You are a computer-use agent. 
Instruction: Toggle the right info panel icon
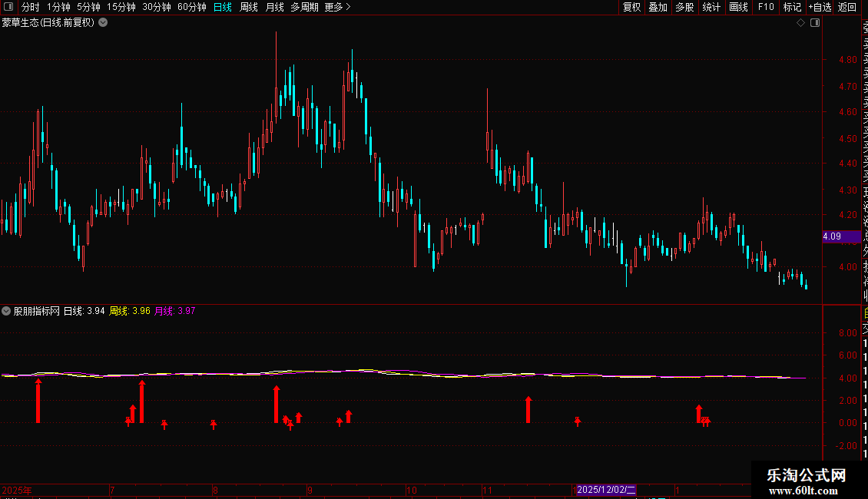[815, 23]
